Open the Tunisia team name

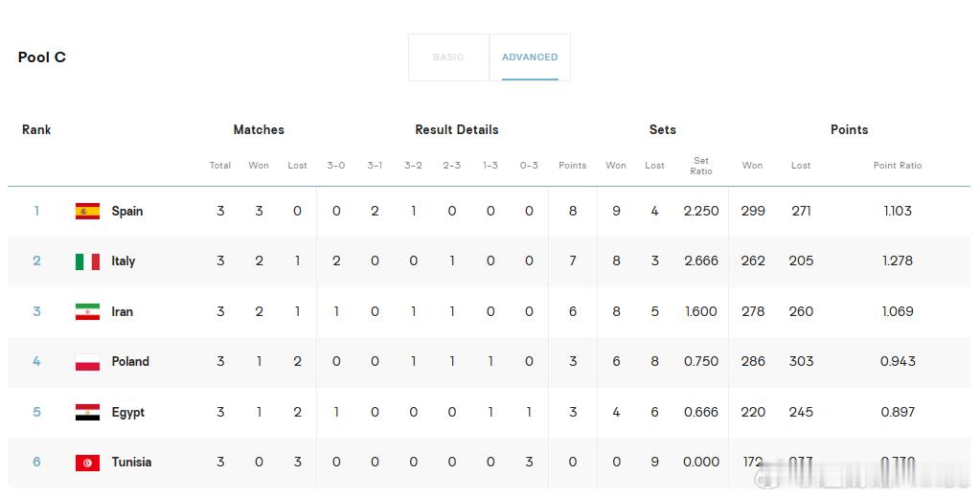point(131,463)
